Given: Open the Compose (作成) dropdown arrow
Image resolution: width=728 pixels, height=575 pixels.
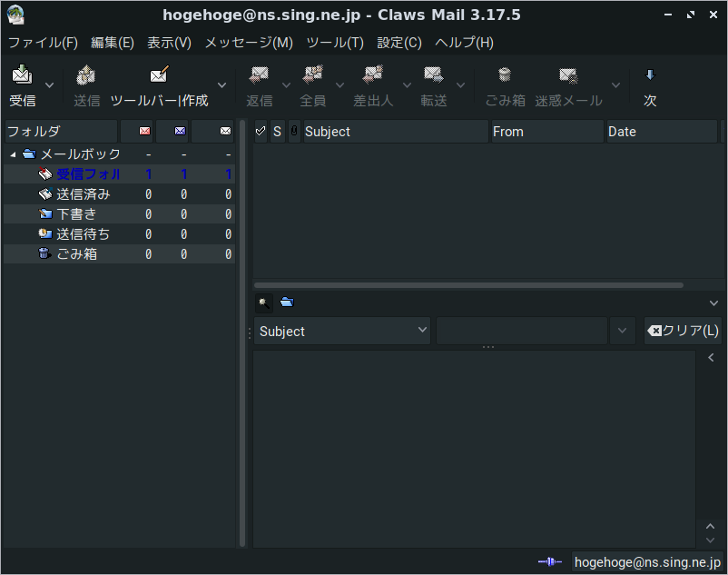Looking at the screenshot, I should coord(221,85).
